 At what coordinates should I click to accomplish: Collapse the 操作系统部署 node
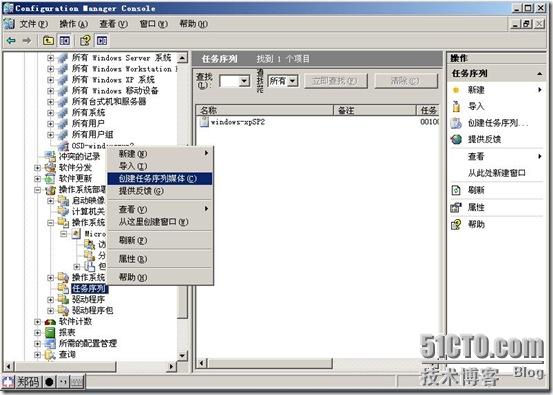(x=37, y=190)
